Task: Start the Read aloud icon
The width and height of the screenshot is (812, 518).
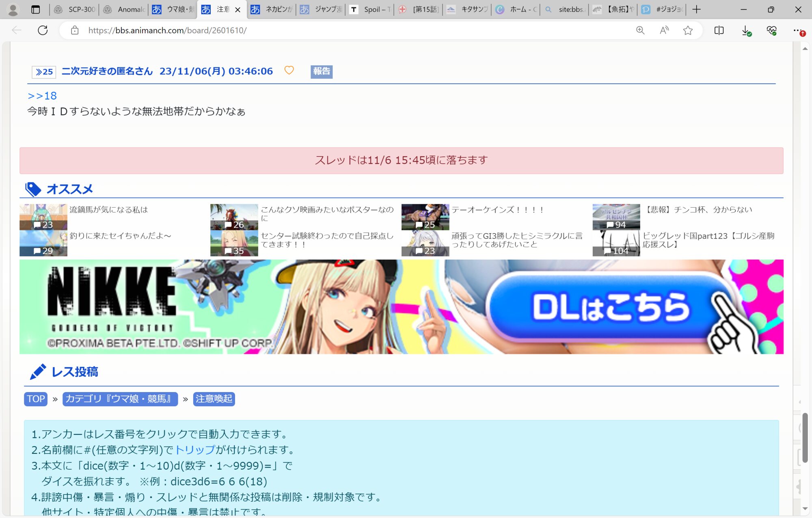Action: pyautogui.click(x=664, y=30)
